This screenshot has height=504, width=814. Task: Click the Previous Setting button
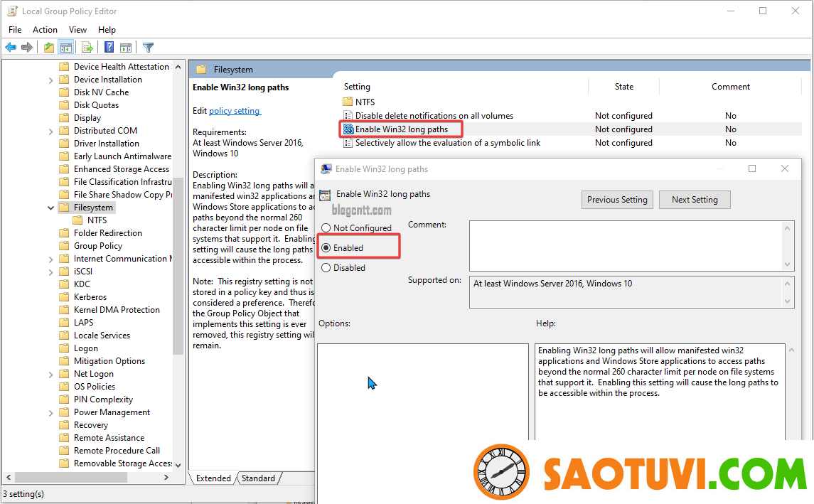pos(617,199)
